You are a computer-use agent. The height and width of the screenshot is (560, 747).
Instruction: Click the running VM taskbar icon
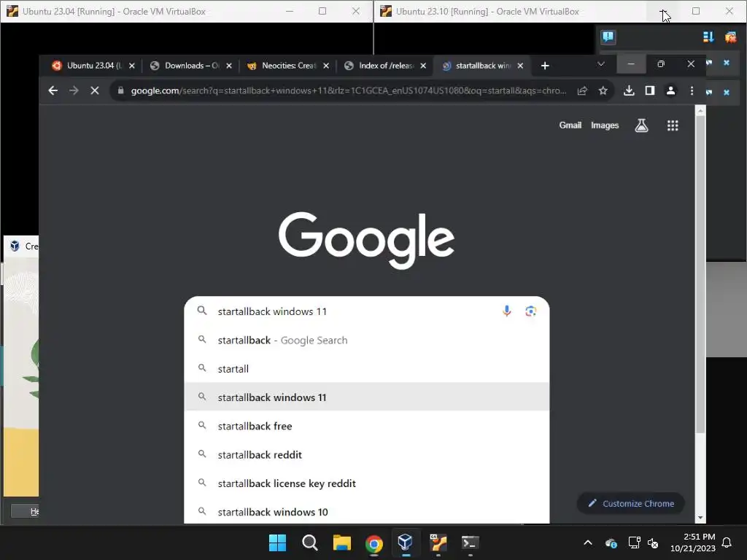pyautogui.click(x=438, y=542)
